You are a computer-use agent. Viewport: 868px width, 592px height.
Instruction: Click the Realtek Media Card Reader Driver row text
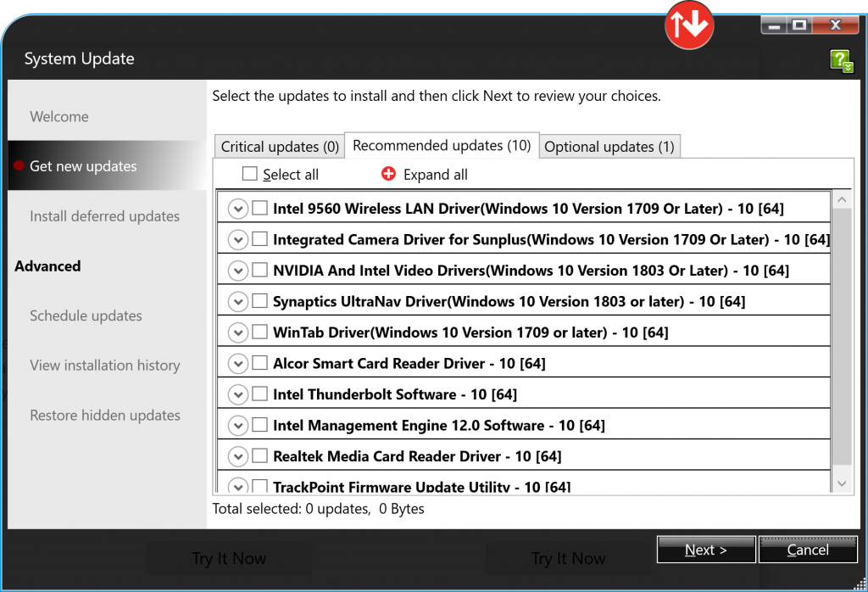pos(417,456)
